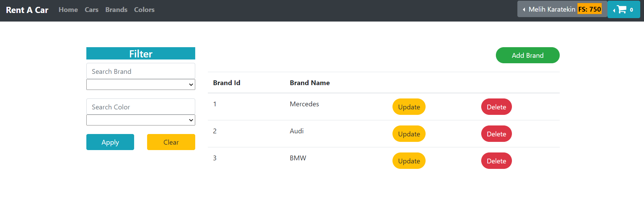
Task: Navigate to the Brands page
Action: (x=116, y=10)
